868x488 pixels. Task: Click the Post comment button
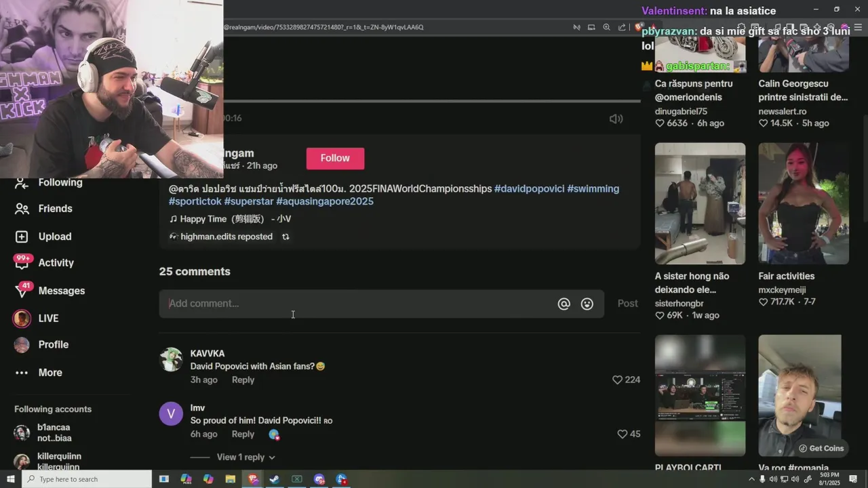[x=627, y=304]
